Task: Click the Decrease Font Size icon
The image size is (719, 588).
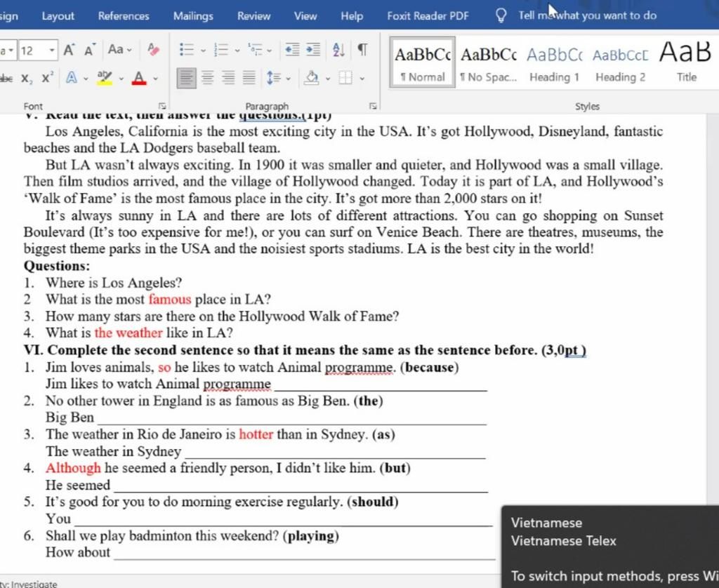Action: (x=89, y=50)
